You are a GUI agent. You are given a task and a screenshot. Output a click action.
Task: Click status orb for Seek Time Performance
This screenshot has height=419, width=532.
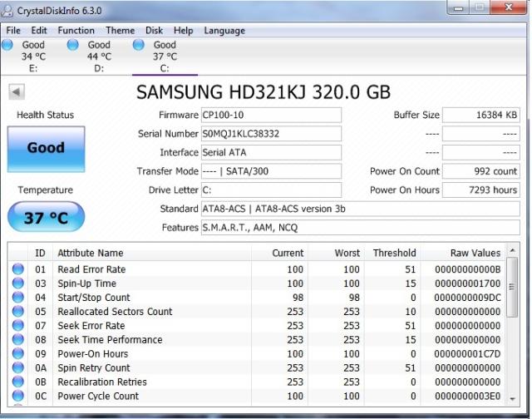(18, 339)
